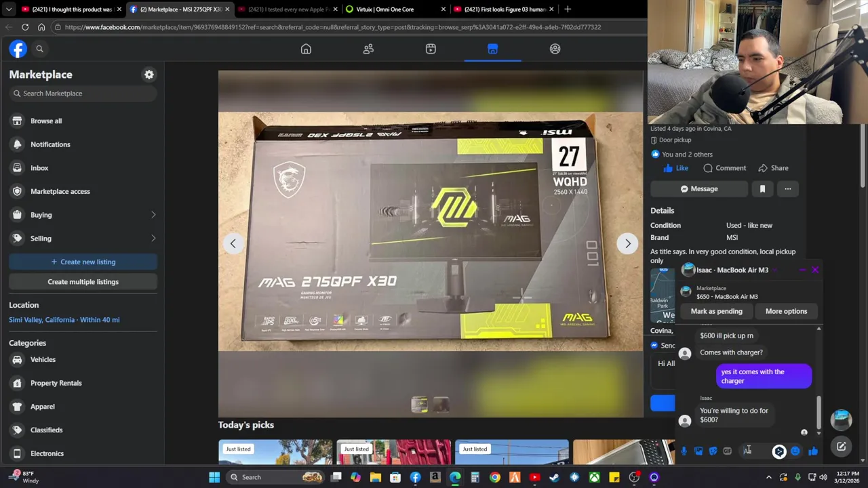Screen dimensions: 868x488
Task: Open File Explorer from the taskbar
Action: tap(375, 477)
